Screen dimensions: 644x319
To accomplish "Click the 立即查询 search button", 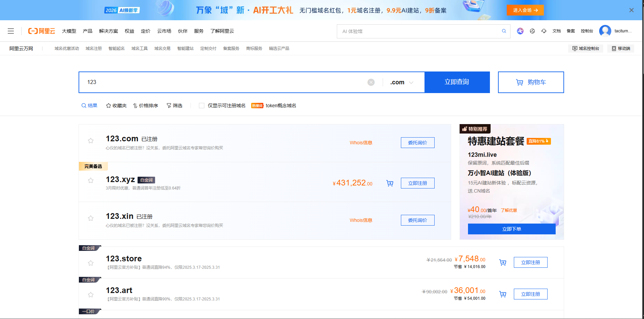I will 457,82.
